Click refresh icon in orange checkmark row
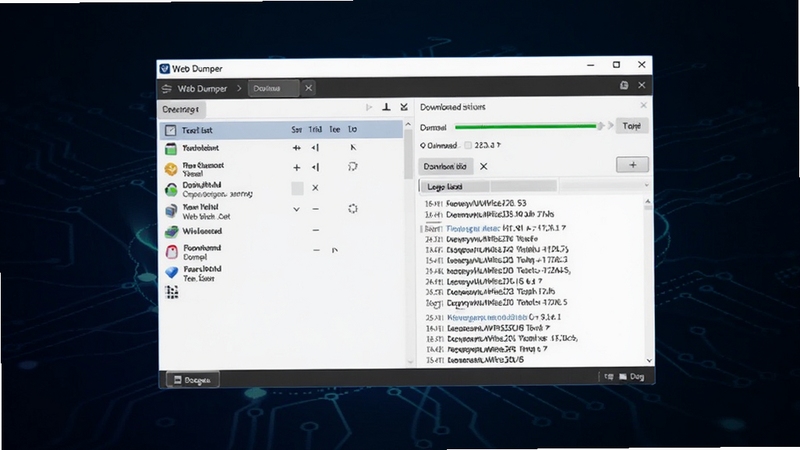The image size is (800, 450). [353, 166]
